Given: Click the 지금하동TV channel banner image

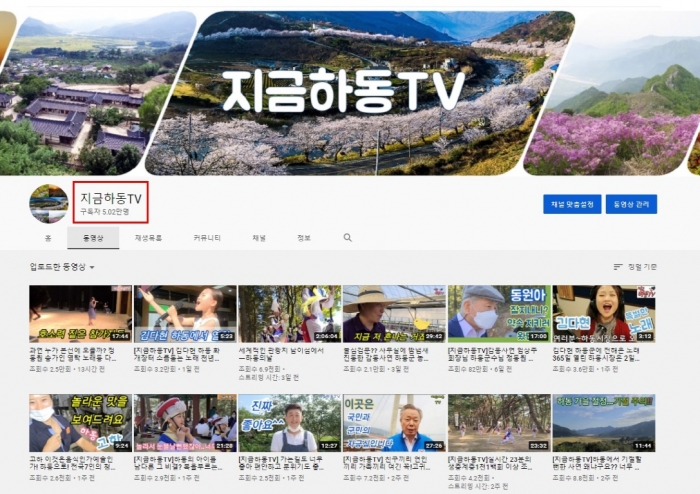Looking at the screenshot, I should [x=350, y=90].
